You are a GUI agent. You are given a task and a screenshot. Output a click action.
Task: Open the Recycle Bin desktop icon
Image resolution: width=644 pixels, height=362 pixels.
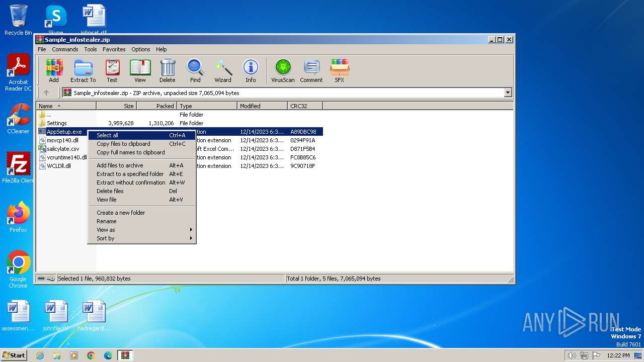click(18, 20)
